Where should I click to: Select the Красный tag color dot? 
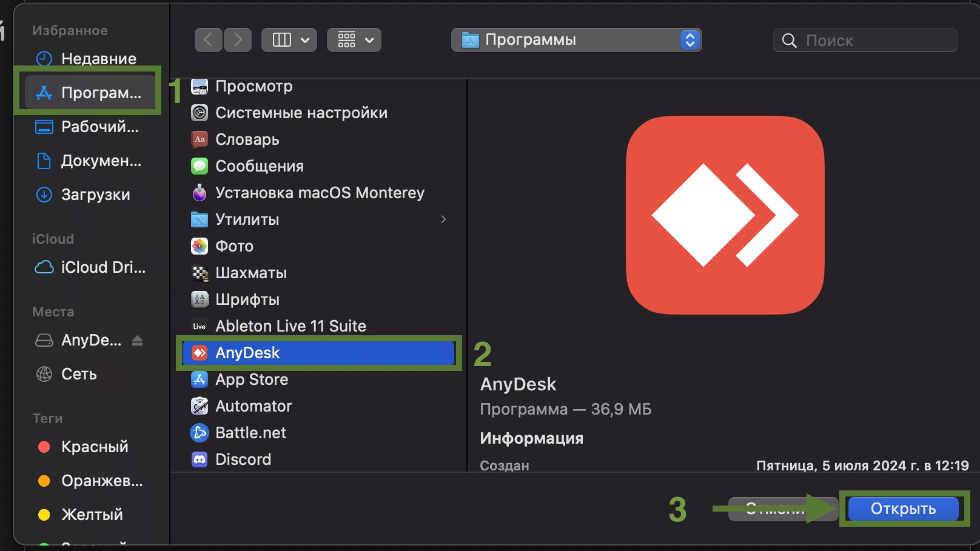coord(44,447)
